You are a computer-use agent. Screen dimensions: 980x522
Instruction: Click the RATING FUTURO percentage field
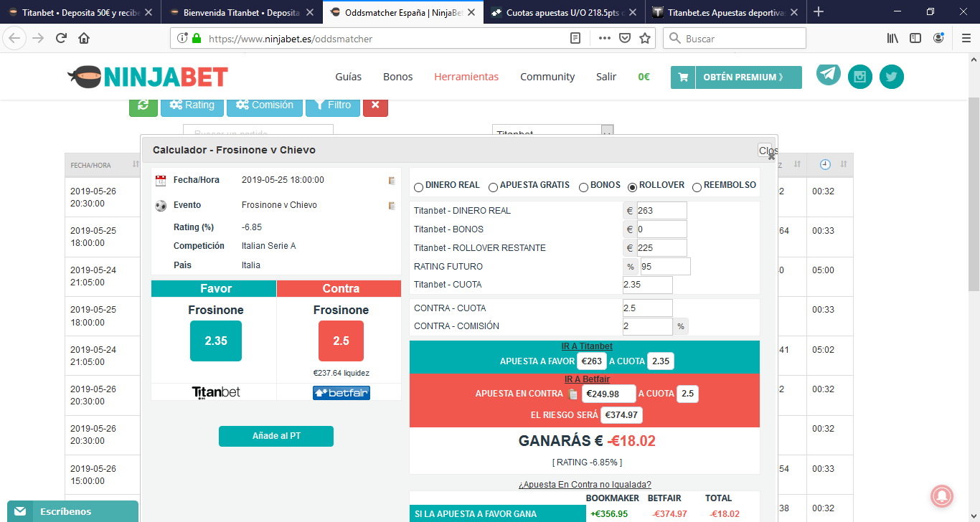(x=665, y=267)
